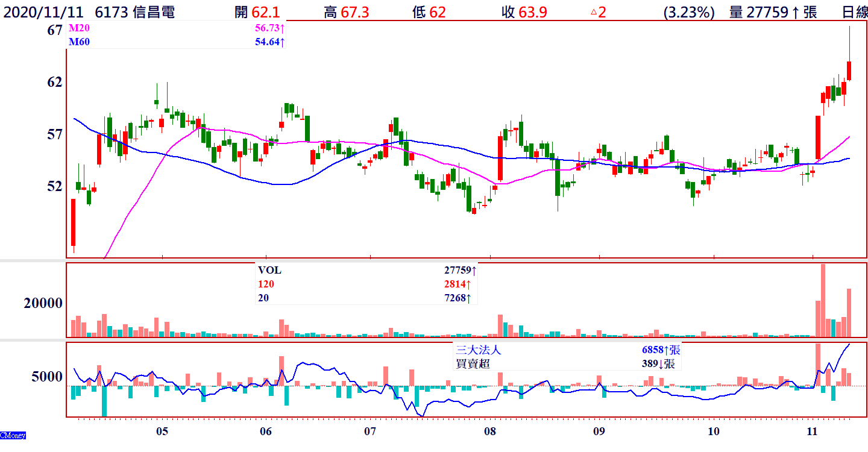Click the CMoney logo in bottom-left corner

tap(13, 435)
